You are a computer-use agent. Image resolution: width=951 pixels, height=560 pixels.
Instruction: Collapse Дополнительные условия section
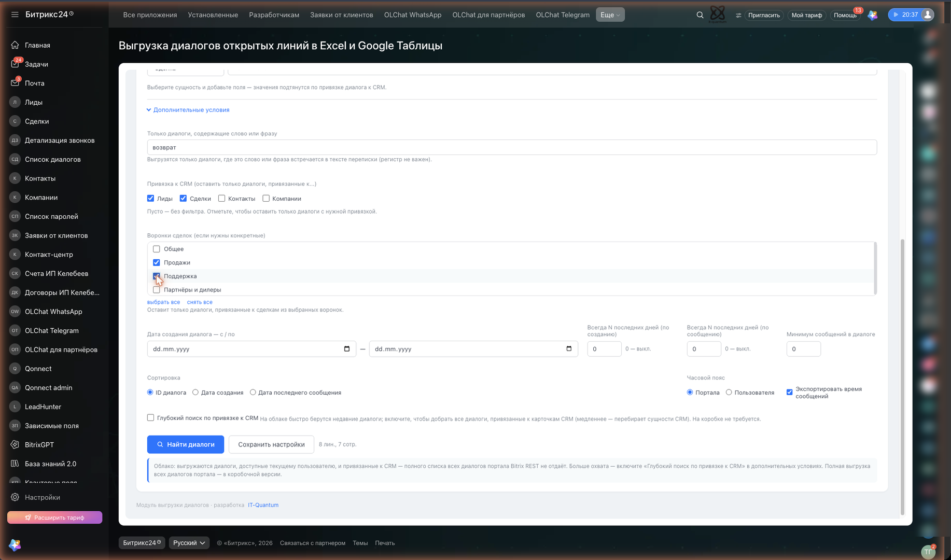click(x=188, y=110)
